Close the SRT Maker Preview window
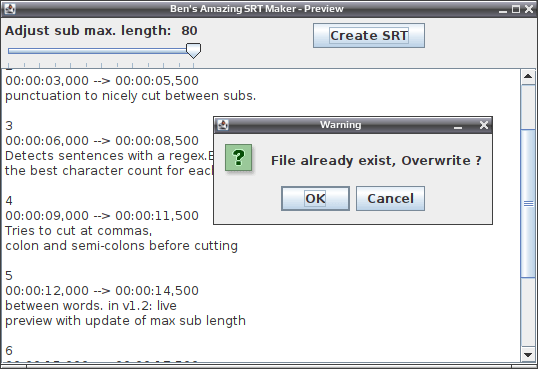The width and height of the screenshot is (538, 369). [x=529, y=9]
